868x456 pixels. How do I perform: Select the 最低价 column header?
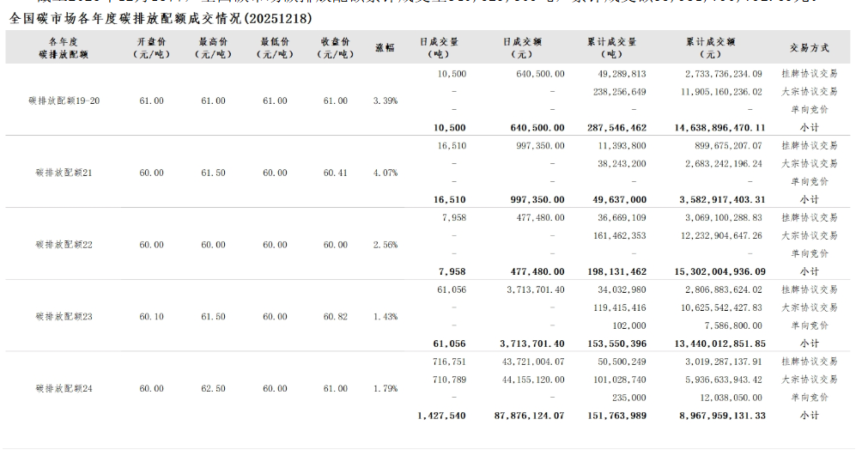tap(275, 47)
